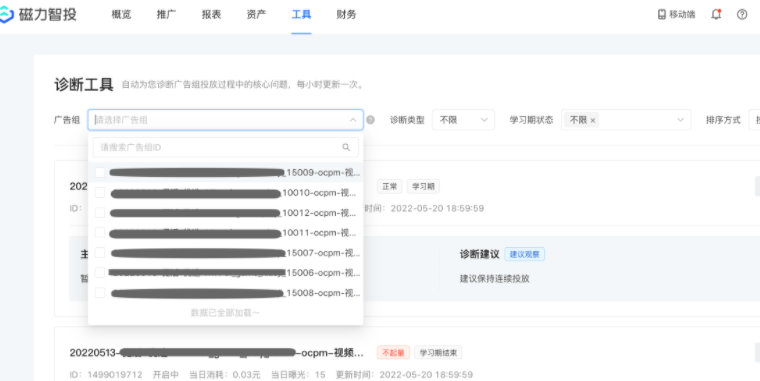
Task: Open the 报表 tab
Action: [211, 15]
